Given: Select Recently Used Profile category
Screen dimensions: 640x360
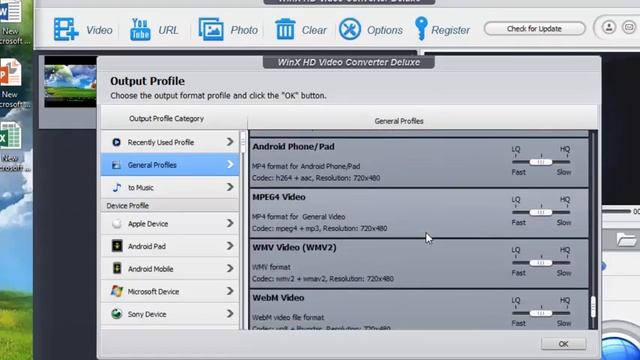Looking at the screenshot, I should click(x=170, y=142).
